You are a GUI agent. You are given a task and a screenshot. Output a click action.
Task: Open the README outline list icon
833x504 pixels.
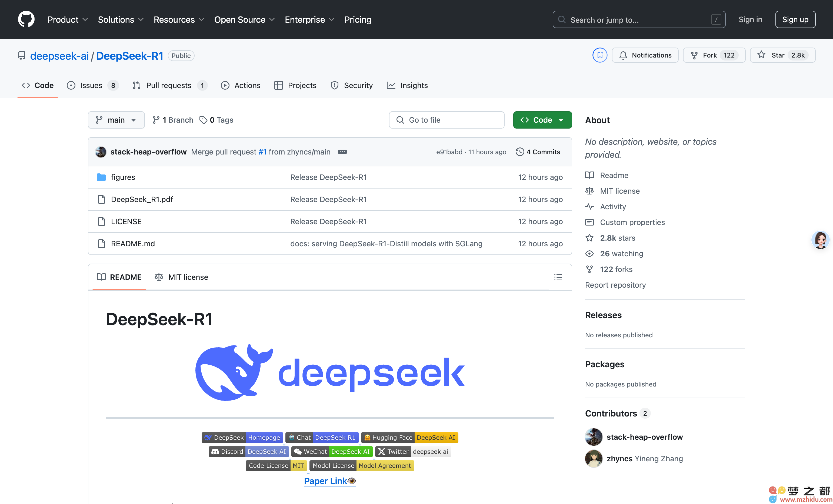558,277
